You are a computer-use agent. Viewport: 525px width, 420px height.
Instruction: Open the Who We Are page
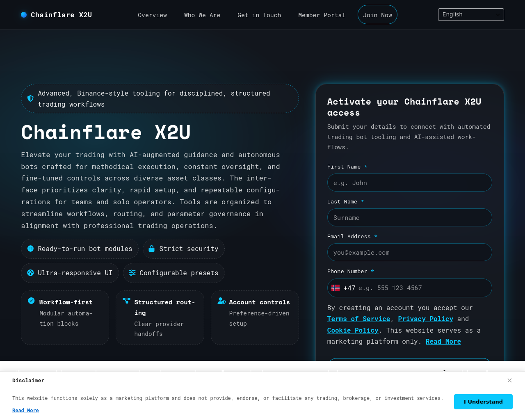pyautogui.click(x=202, y=15)
